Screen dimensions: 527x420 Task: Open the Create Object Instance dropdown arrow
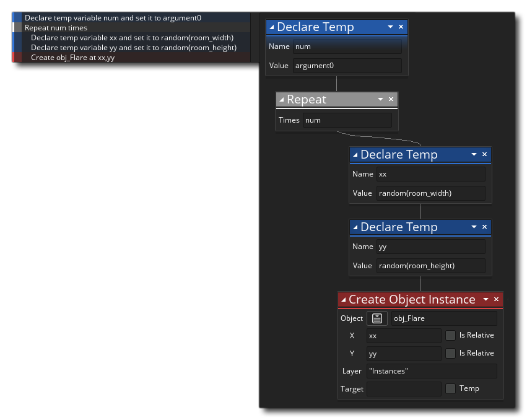click(x=486, y=300)
